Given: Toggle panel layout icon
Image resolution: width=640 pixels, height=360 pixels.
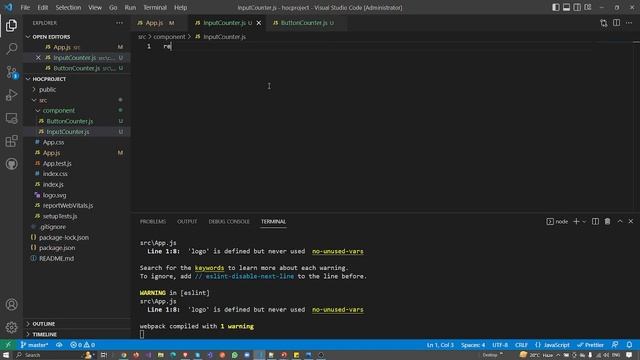Looking at the screenshot, I should point(566,7).
